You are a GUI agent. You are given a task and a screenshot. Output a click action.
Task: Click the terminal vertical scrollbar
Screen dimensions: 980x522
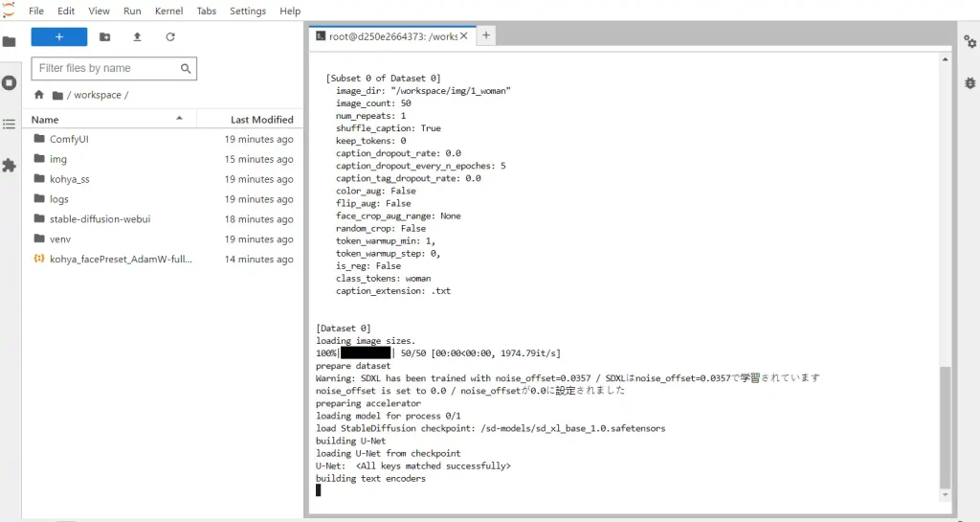coord(946,426)
